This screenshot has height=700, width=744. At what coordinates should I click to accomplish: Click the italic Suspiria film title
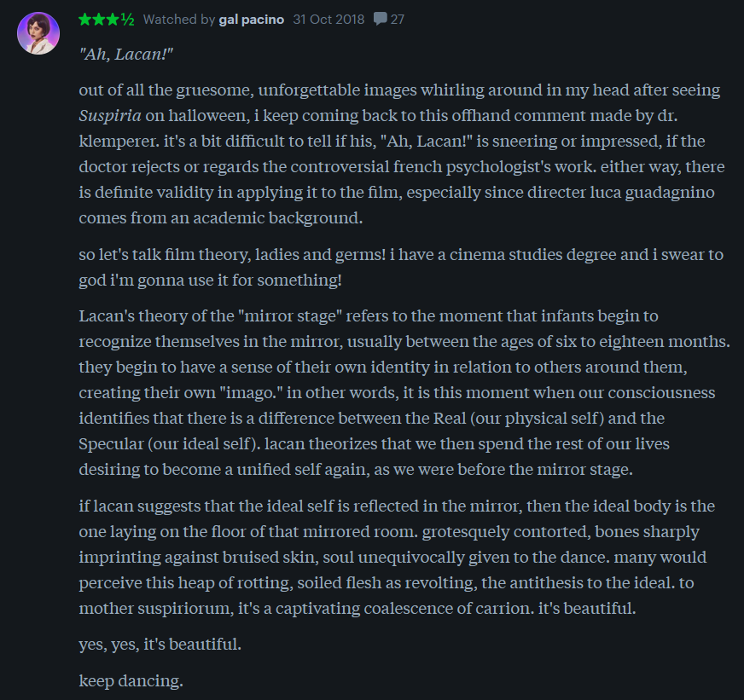tap(110, 116)
